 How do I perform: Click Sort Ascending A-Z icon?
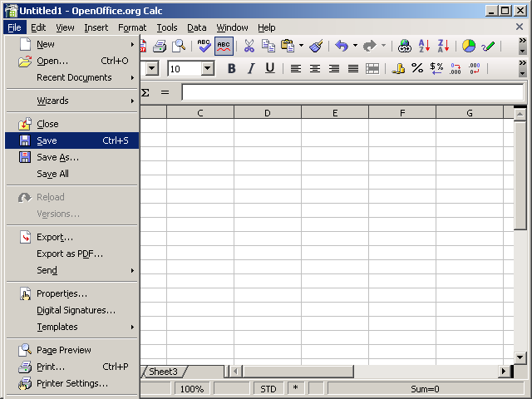424,46
